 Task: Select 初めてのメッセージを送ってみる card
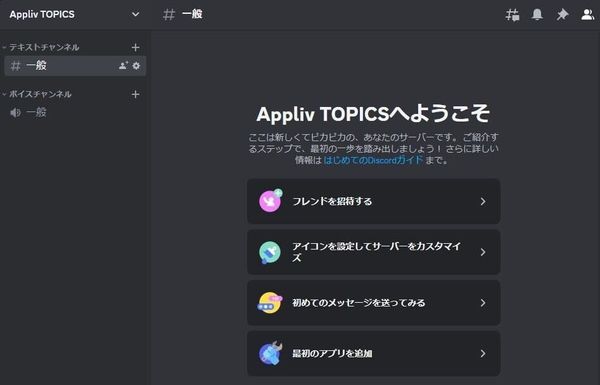(374, 303)
